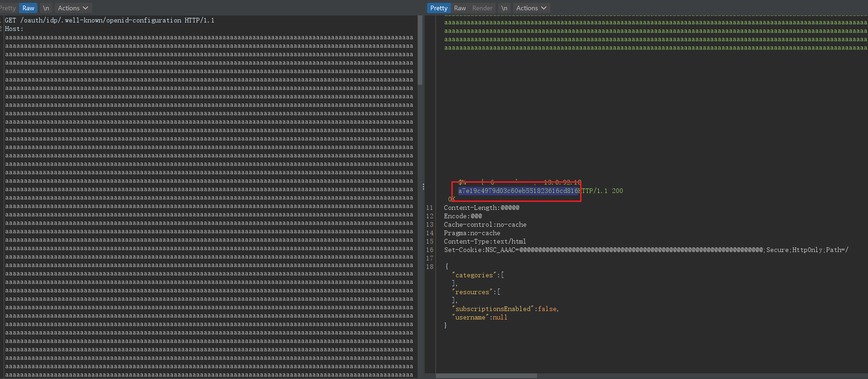The image size is (868, 379).
Task: Select the Pretty tab in the response panel
Action: coord(439,8)
